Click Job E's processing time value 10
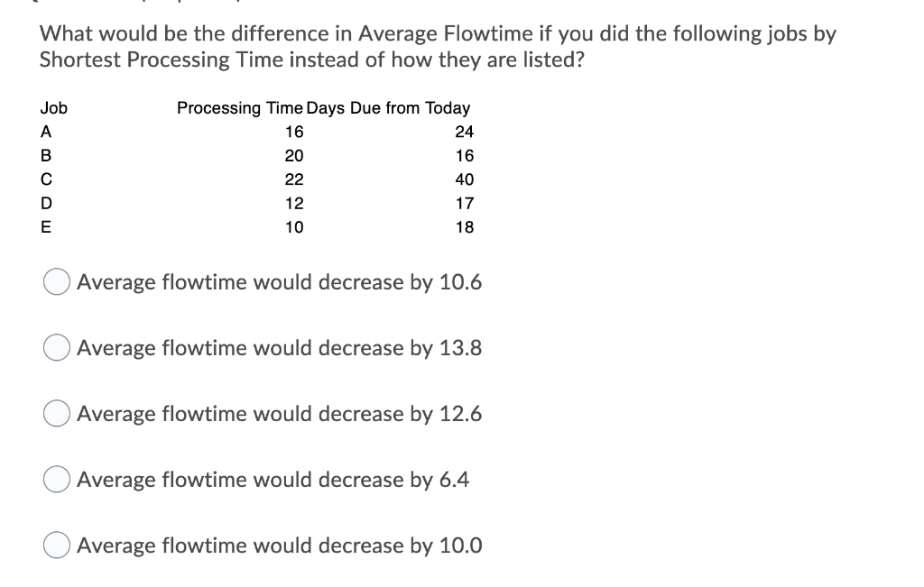The height and width of the screenshot is (587, 924). pos(295,227)
